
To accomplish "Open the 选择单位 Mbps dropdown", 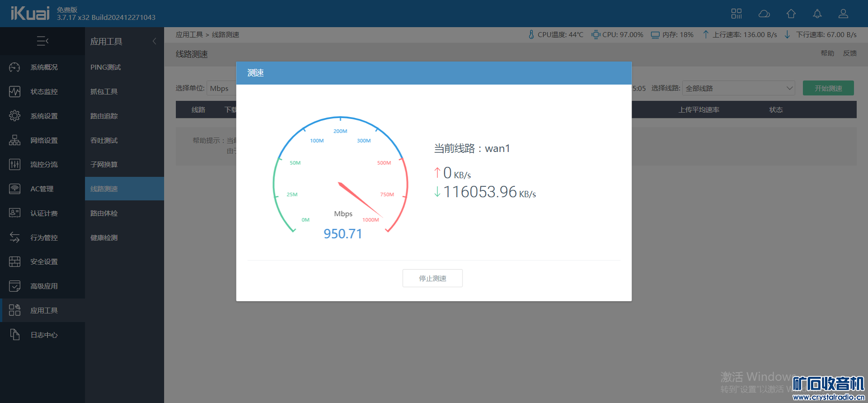I will pos(222,88).
